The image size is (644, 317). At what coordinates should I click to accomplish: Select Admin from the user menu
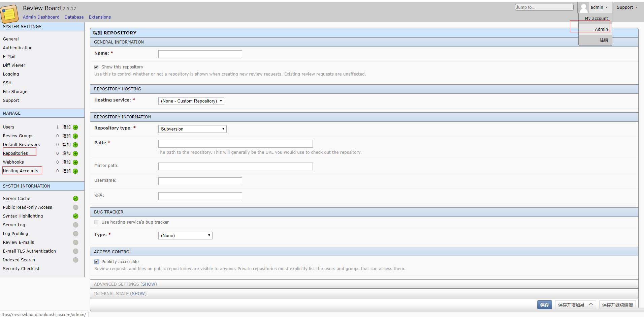tap(601, 29)
